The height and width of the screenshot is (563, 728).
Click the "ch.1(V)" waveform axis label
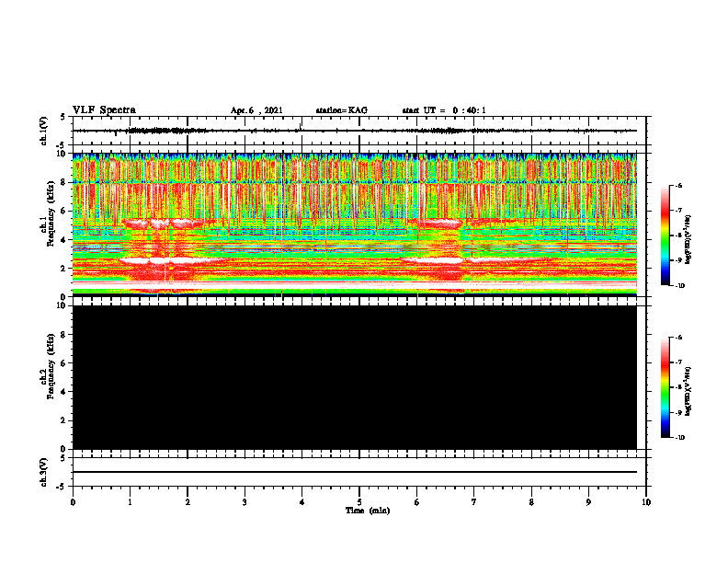(x=44, y=131)
